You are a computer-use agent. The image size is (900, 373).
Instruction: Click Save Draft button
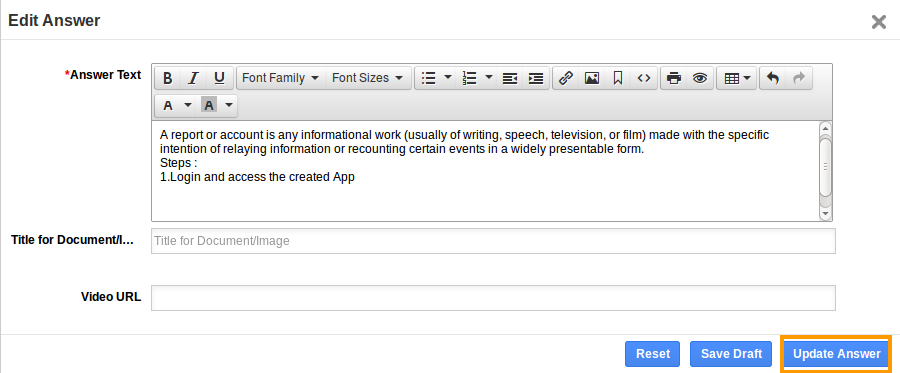(731, 354)
